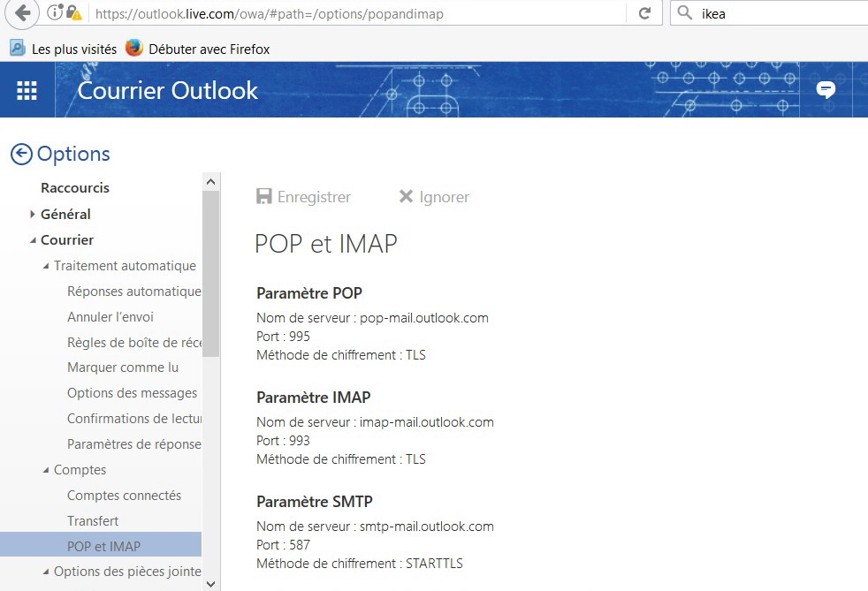The image size is (868, 591).
Task: Open Transfert settings
Action: tap(93, 520)
